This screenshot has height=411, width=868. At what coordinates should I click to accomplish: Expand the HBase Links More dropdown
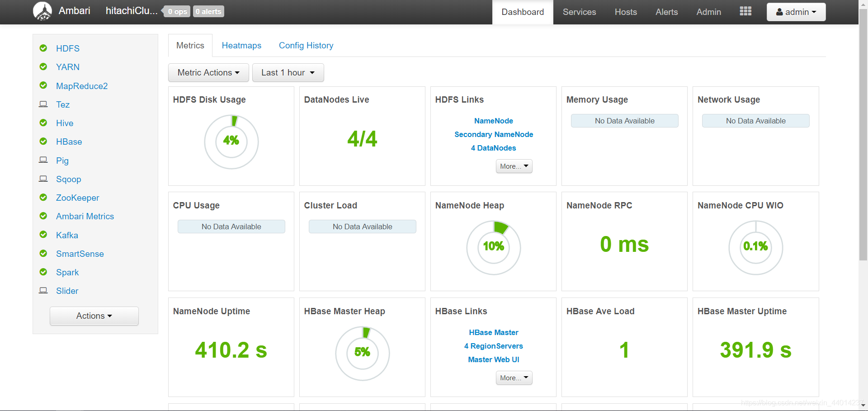(x=514, y=378)
